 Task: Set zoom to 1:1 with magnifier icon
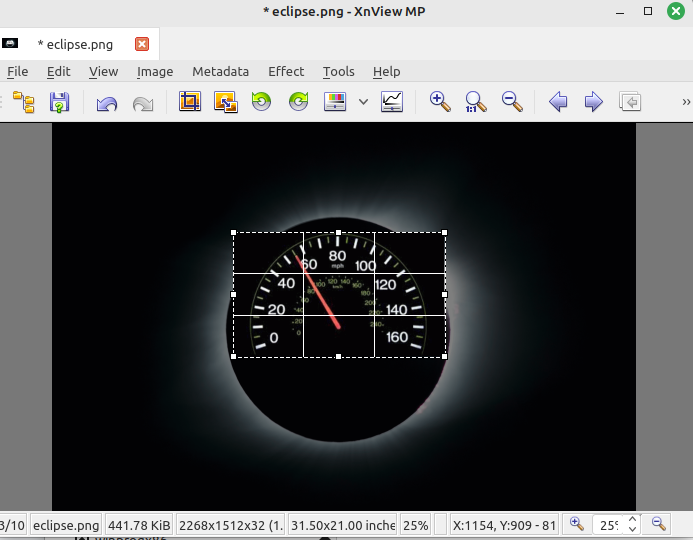[x=476, y=102]
